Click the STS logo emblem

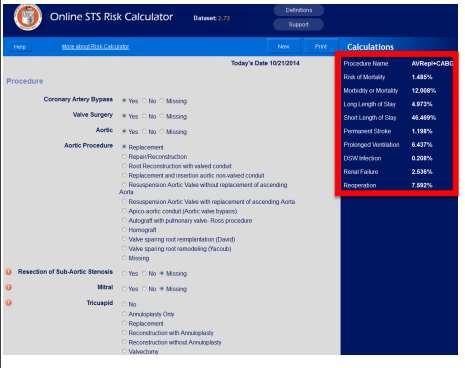click(x=28, y=17)
